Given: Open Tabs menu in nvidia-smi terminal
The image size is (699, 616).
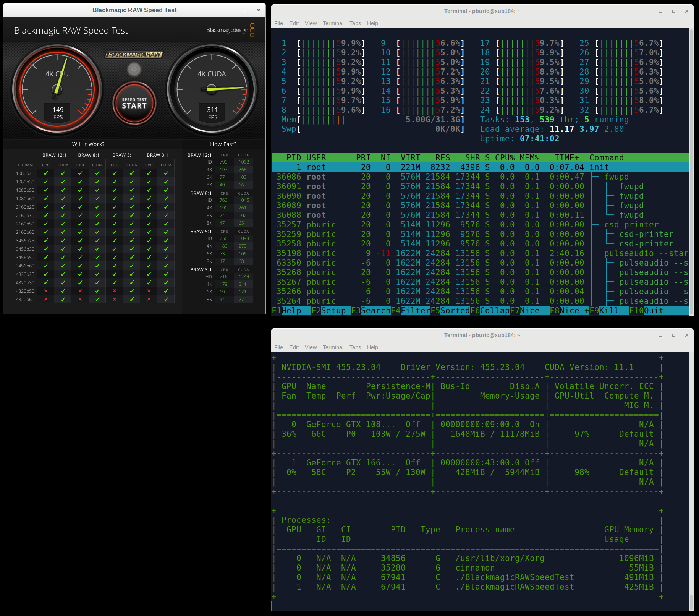Looking at the screenshot, I should pyautogui.click(x=355, y=347).
